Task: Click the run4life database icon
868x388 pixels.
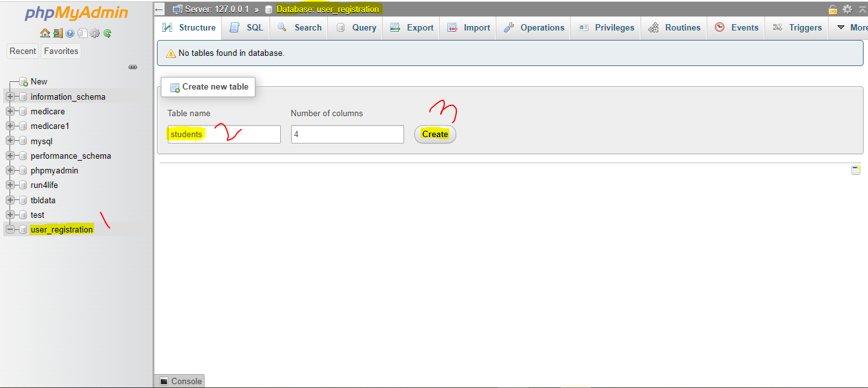Action: coord(23,185)
